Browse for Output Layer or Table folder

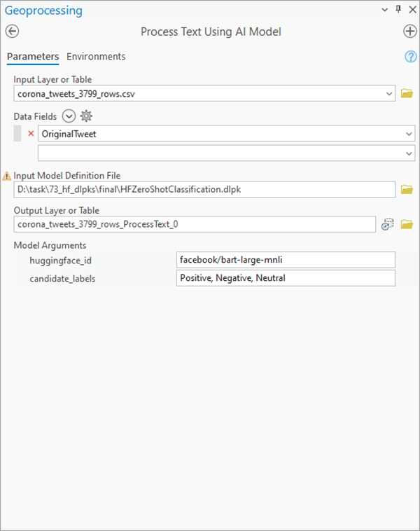pyautogui.click(x=407, y=224)
